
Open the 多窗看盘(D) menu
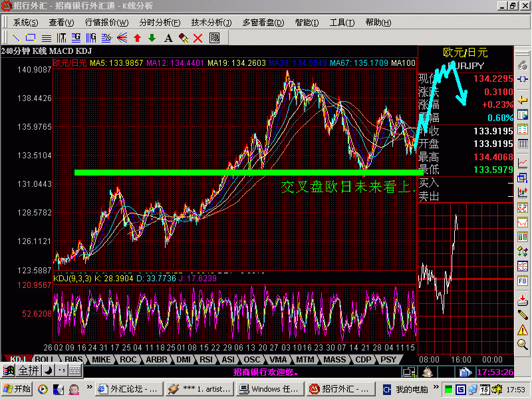263,23
